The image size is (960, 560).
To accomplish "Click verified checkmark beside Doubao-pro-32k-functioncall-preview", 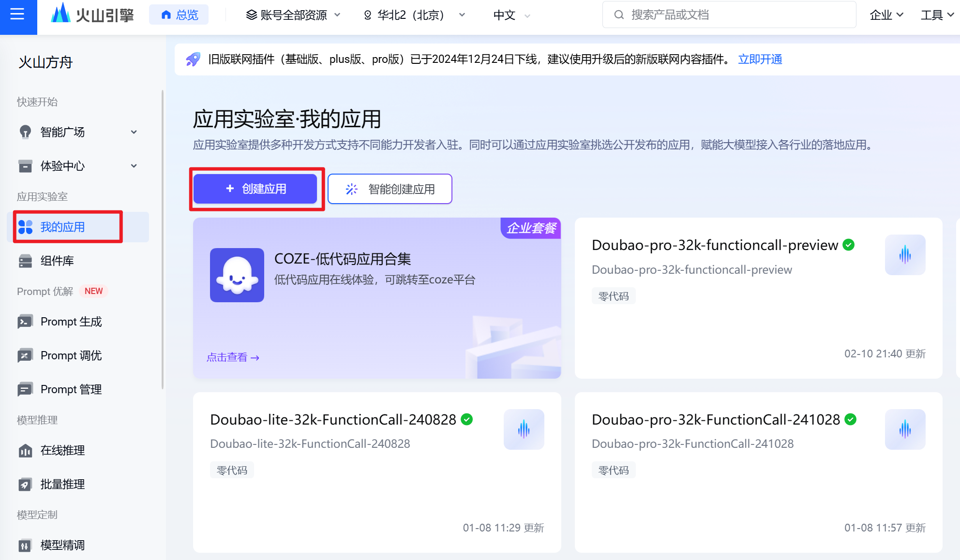I will (849, 245).
